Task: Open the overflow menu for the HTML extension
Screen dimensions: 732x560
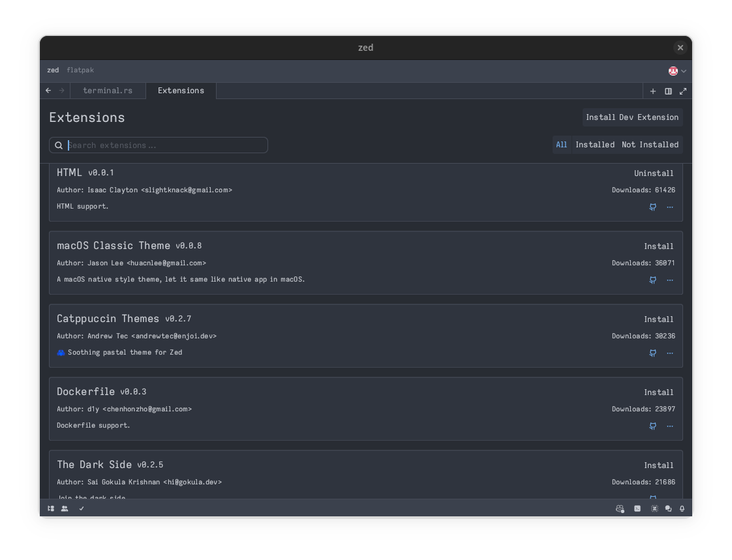Action: tap(669, 207)
